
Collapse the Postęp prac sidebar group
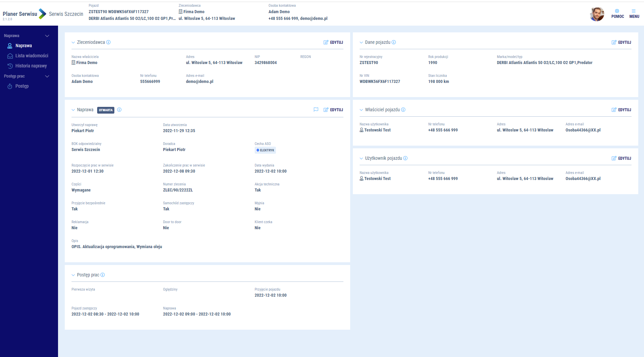point(47,76)
